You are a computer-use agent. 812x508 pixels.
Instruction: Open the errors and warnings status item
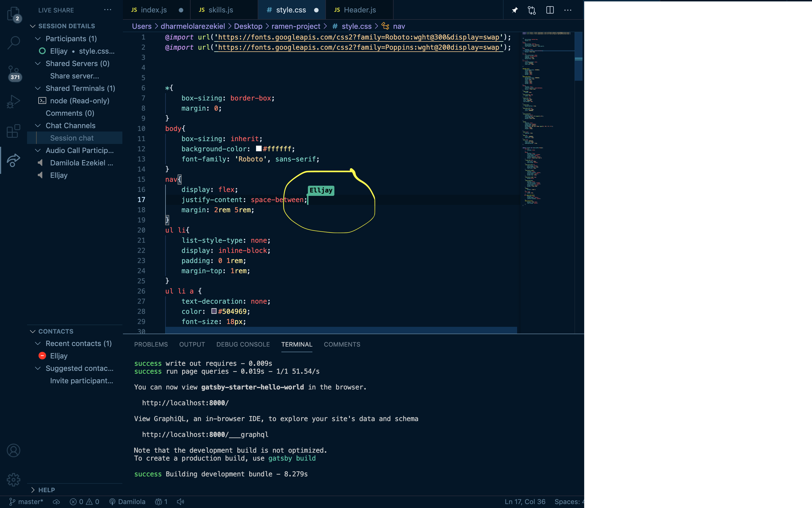point(85,502)
